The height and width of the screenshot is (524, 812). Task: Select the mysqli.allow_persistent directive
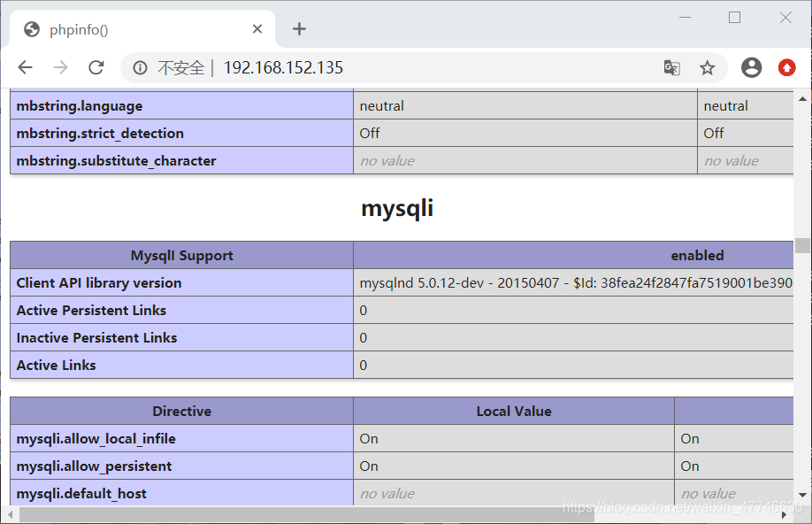tap(181, 466)
